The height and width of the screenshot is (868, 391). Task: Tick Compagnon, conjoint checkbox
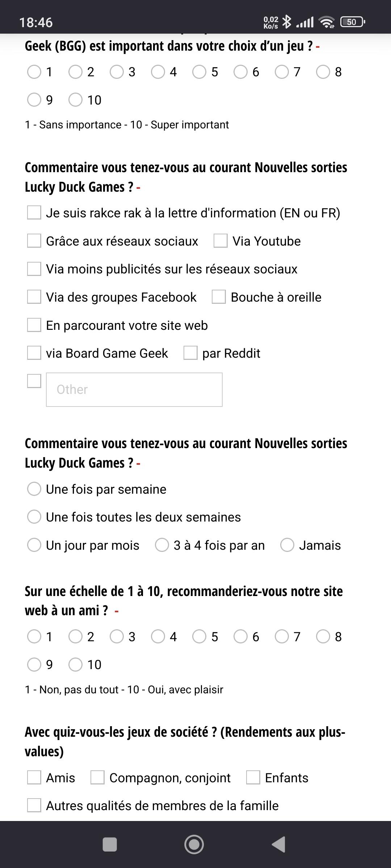[x=97, y=778]
